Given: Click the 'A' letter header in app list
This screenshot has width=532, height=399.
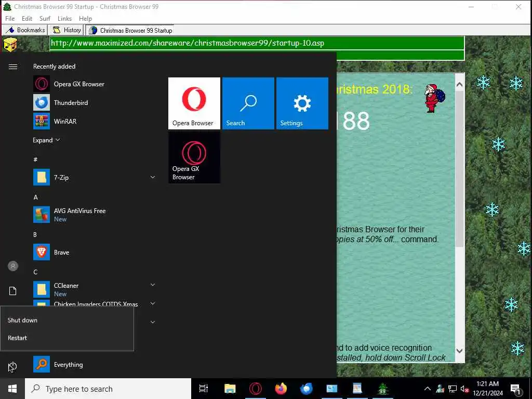Looking at the screenshot, I should click(35, 197).
